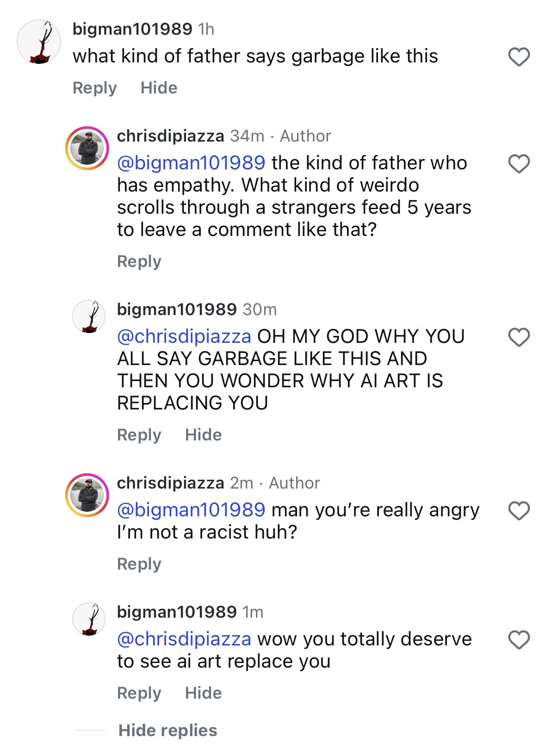Image resolution: width=558 pixels, height=756 pixels.
Task: Reply to chrisdipiazza's "has empathy" comment
Action: pos(139,261)
